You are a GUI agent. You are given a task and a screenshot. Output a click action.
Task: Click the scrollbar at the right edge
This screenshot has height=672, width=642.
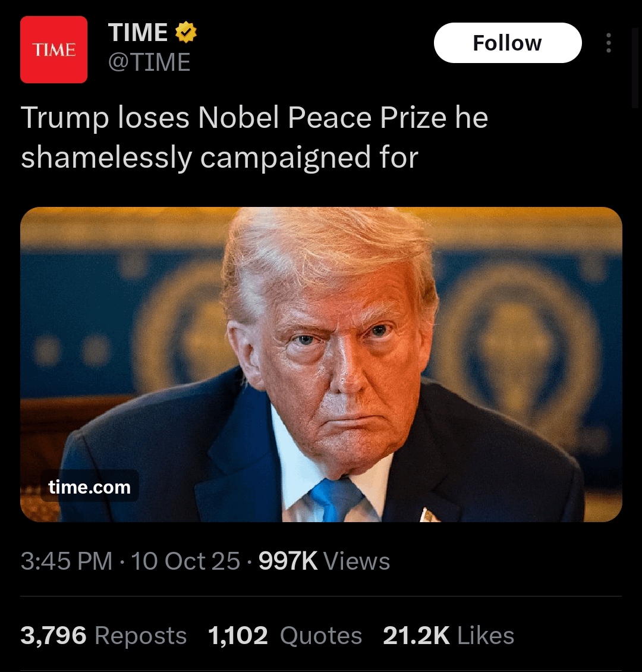click(635, 68)
